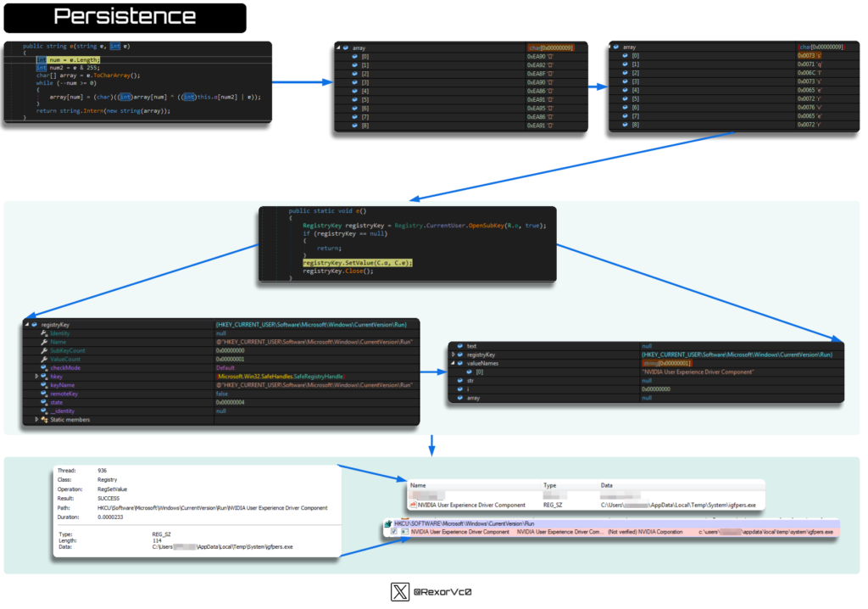Click the field icon beside remoteKey
Screen dimensions: 868x609
(43, 394)
